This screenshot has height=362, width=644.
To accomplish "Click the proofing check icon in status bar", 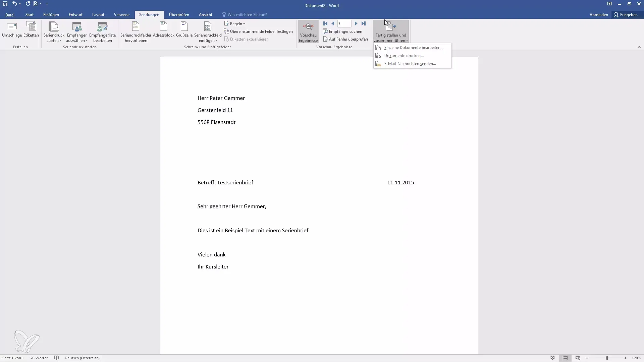I will 57,358.
